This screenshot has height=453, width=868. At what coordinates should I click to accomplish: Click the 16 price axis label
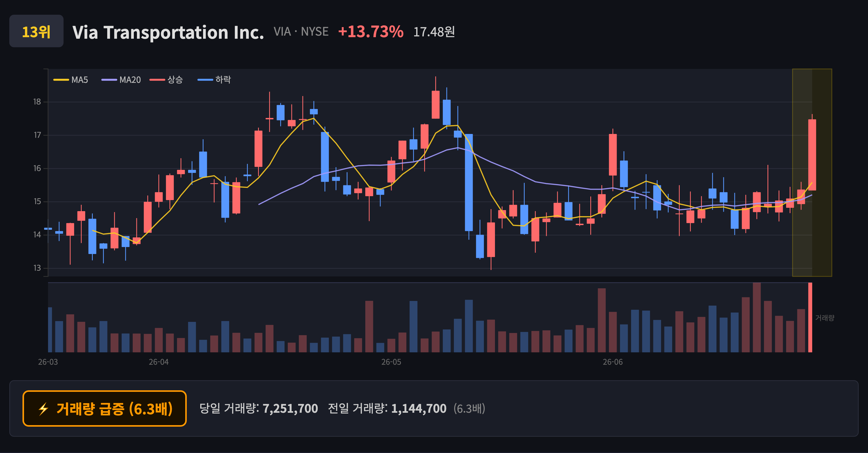pos(37,168)
